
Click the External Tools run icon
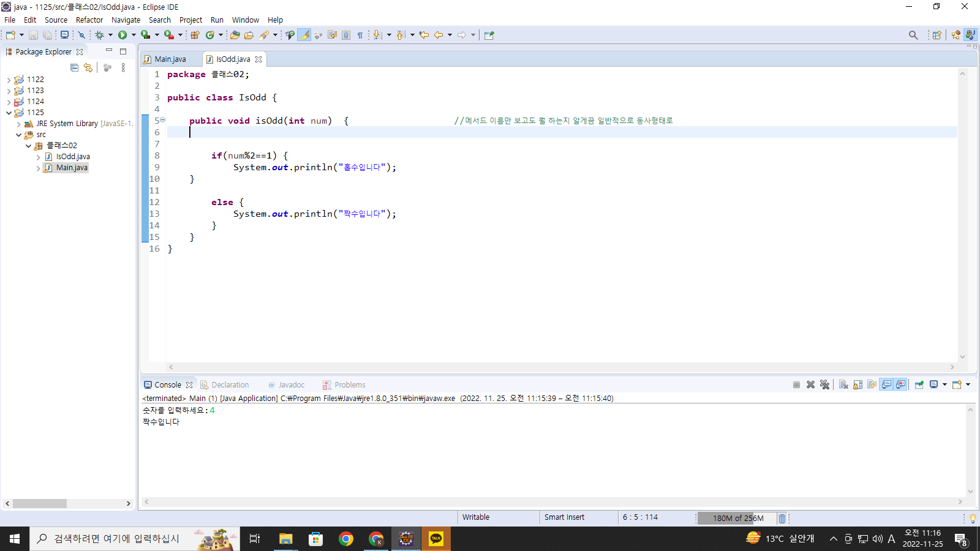click(x=168, y=35)
